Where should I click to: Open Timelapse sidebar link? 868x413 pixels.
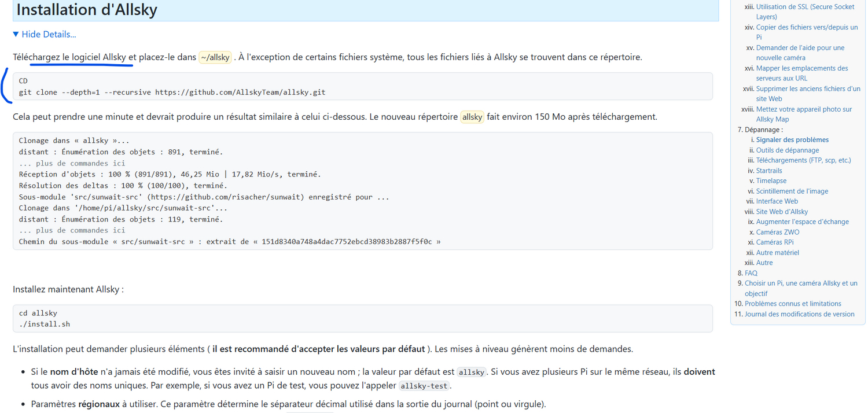coord(771,181)
